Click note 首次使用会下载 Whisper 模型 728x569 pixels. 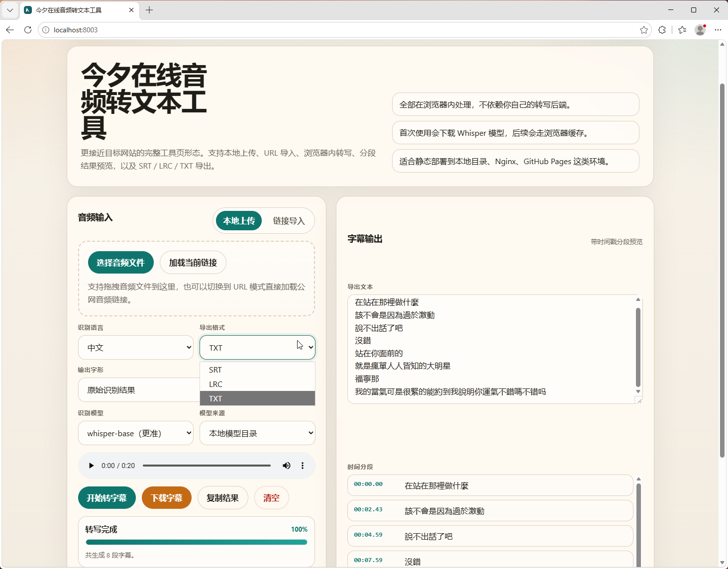pyautogui.click(x=516, y=133)
